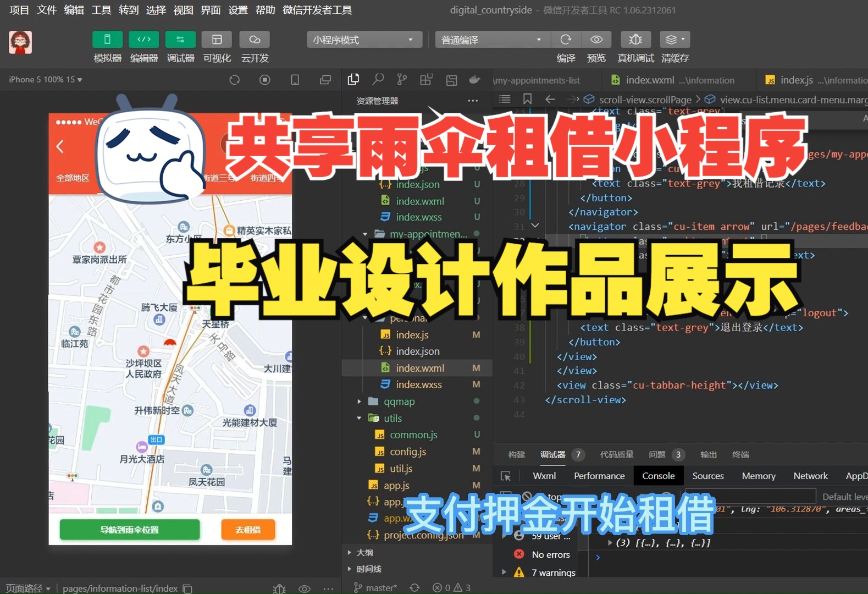Viewport: 868px width, 594px height.
Task: Open Cloud Development (云开发) button
Action: click(x=255, y=40)
